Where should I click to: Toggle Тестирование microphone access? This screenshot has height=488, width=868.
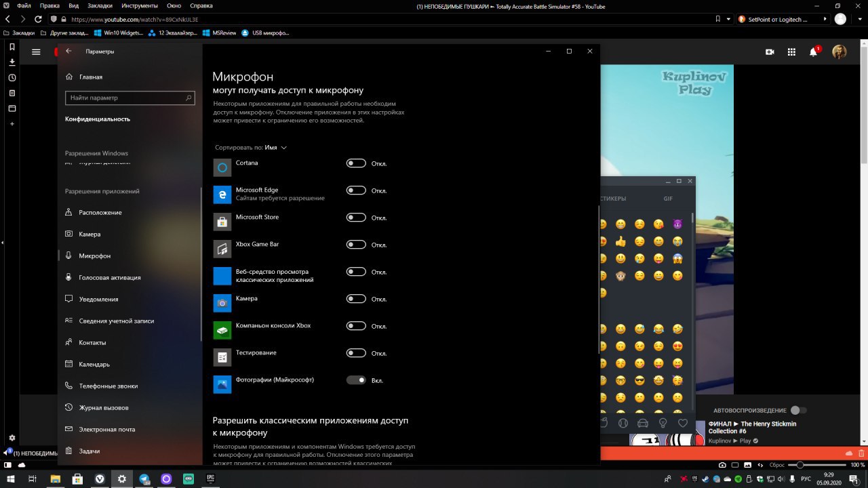point(356,353)
